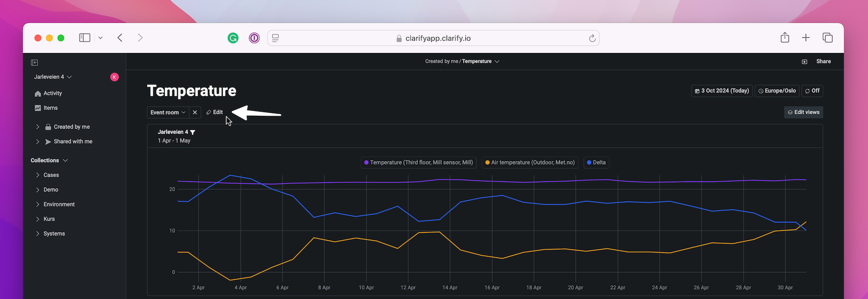Screen dimensions: 868x299
Task: Collapse the Collections section header
Action: pyautogui.click(x=49, y=161)
